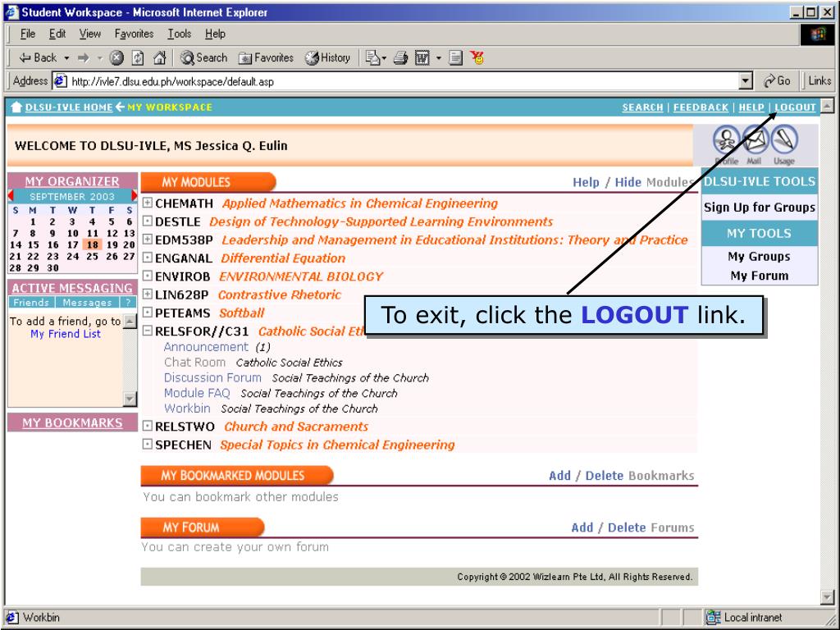Open the Usage pen icon

(783, 140)
